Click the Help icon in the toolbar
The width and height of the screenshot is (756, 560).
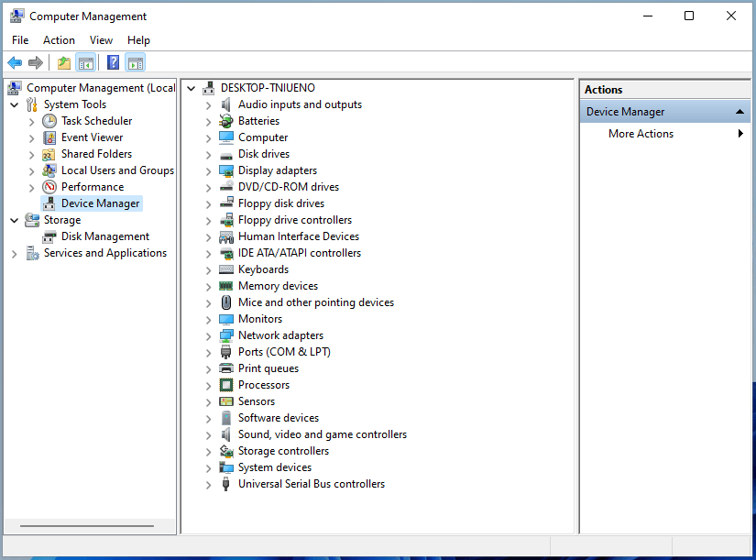[x=112, y=62]
